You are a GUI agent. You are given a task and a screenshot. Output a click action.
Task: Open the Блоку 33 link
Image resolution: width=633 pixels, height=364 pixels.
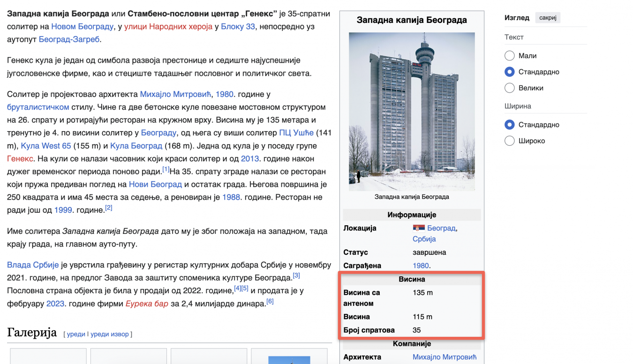click(238, 26)
